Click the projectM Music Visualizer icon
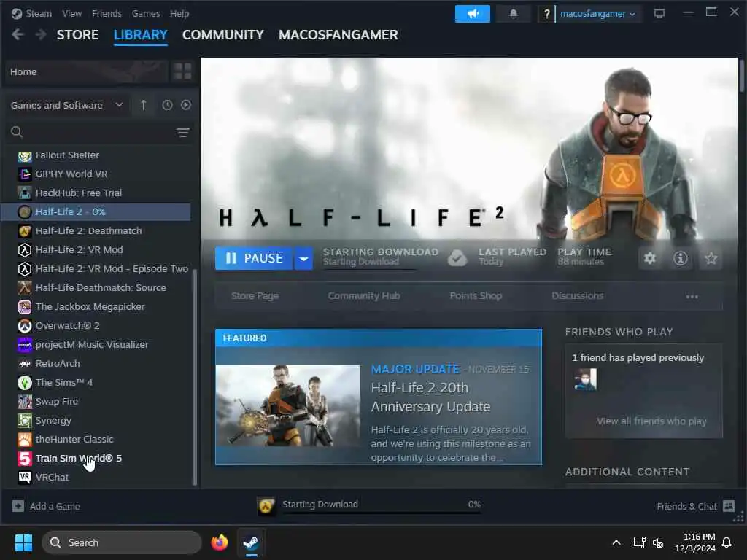Image resolution: width=747 pixels, height=560 pixels. (25, 345)
